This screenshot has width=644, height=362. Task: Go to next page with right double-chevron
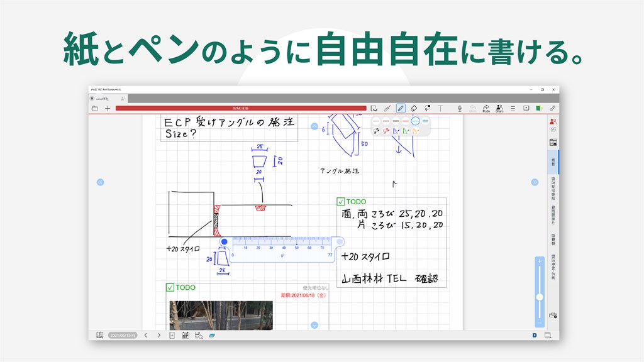(x=535, y=182)
